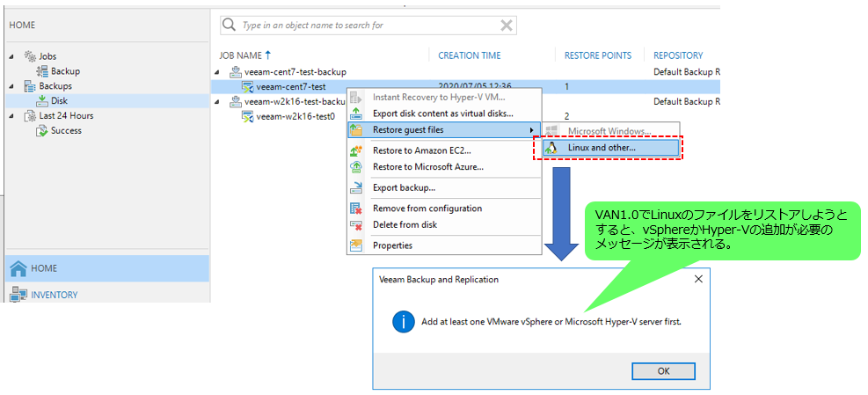Image resolution: width=868 pixels, height=395 pixels.
Task: Click the Properties icon in context menu
Action: (356, 245)
